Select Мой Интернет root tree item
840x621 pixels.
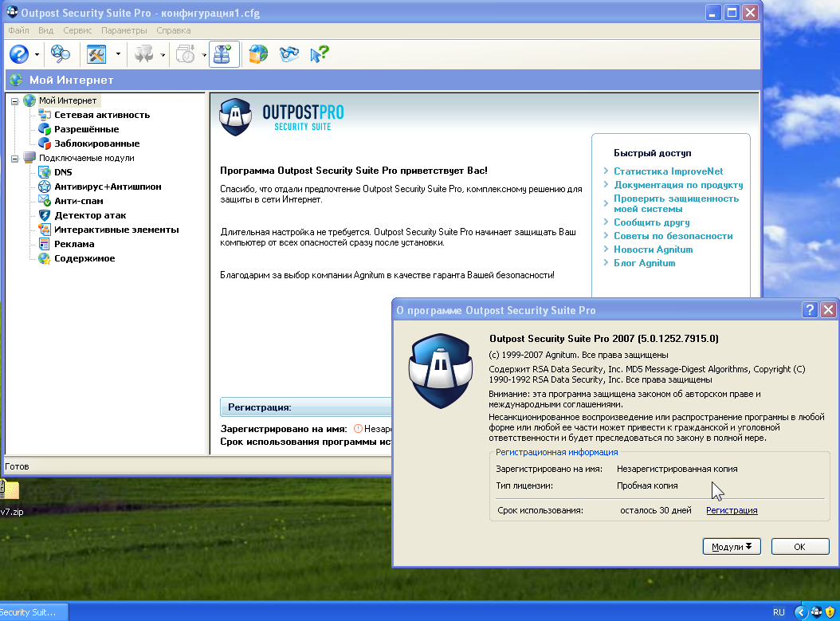(x=68, y=100)
